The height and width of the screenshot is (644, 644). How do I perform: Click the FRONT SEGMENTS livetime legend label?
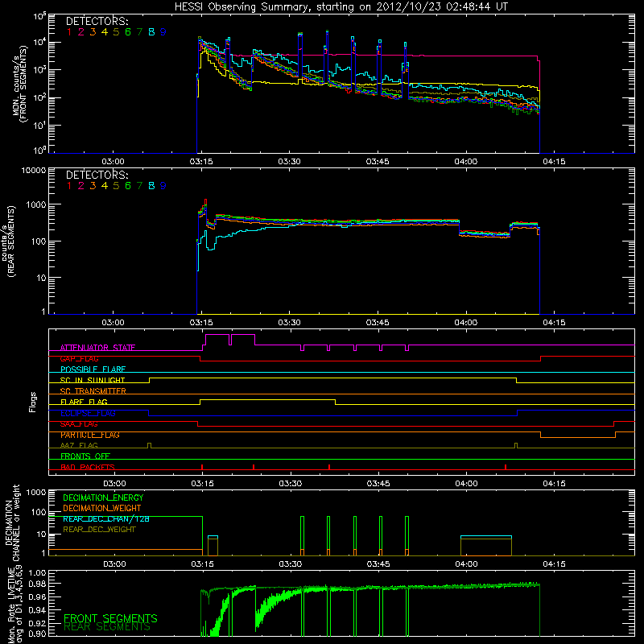pyautogui.click(x=110, y=618)
